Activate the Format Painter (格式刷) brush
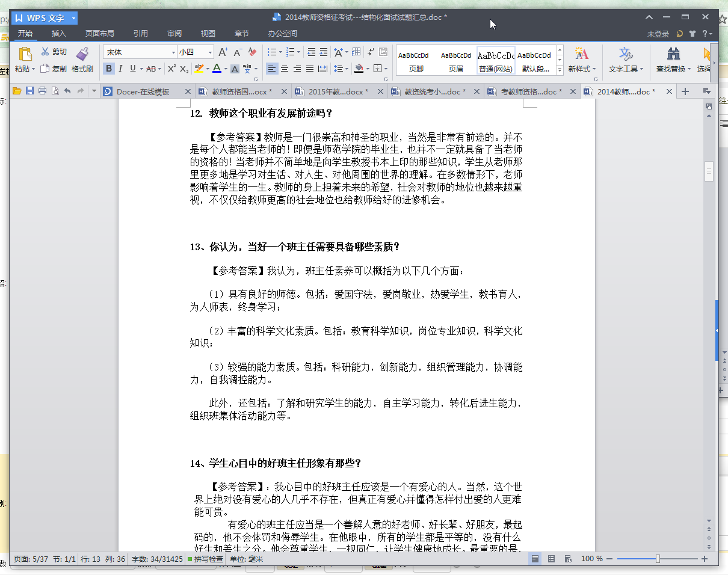 (x=82, y=54)
